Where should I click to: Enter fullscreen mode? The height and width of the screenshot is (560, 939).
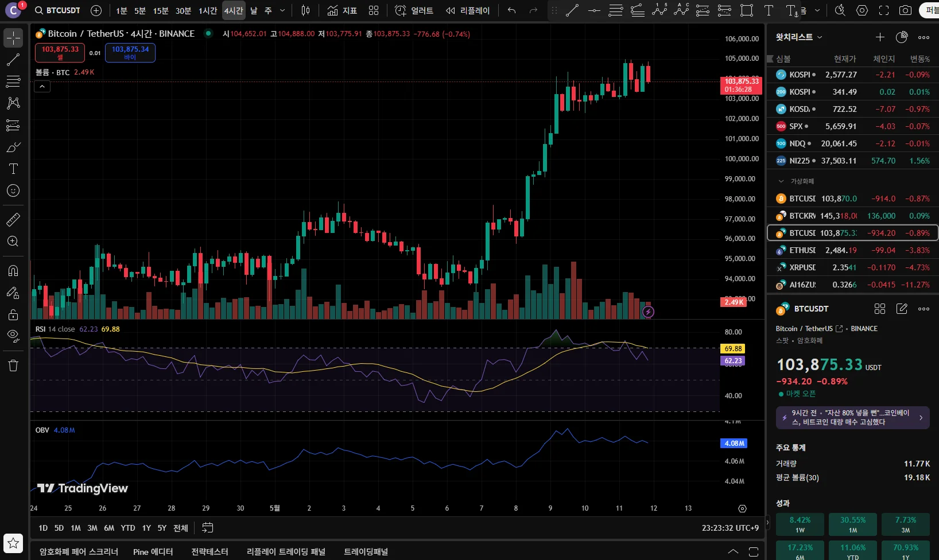tap(884, 10)
